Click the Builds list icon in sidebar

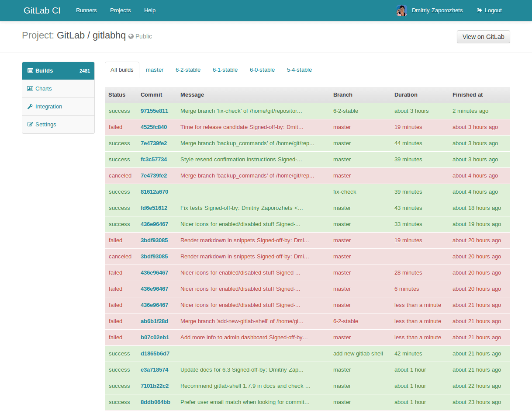pos(30,70)
